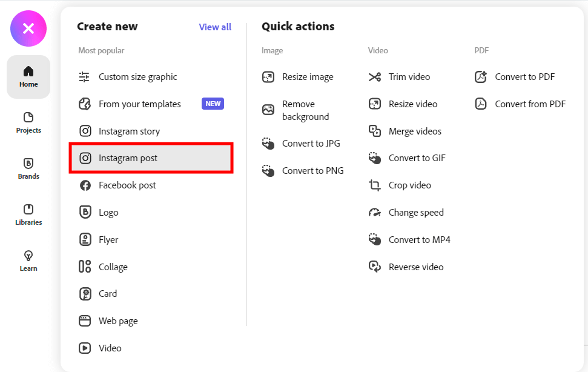This screenshot has height=372, width=588.
Task: Go to Brands in sidebar
Action: coord(28,168)
